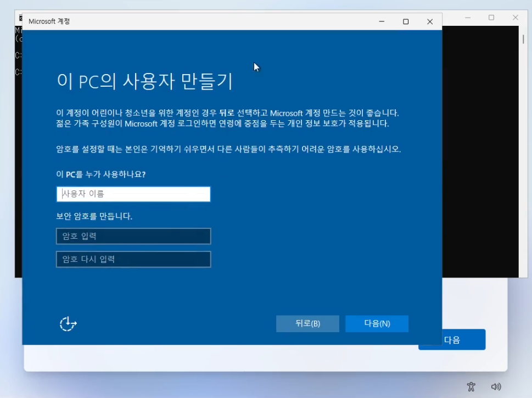
Task: Minimize the Microsoft 계정 window
Action: [x=382, y=21]
